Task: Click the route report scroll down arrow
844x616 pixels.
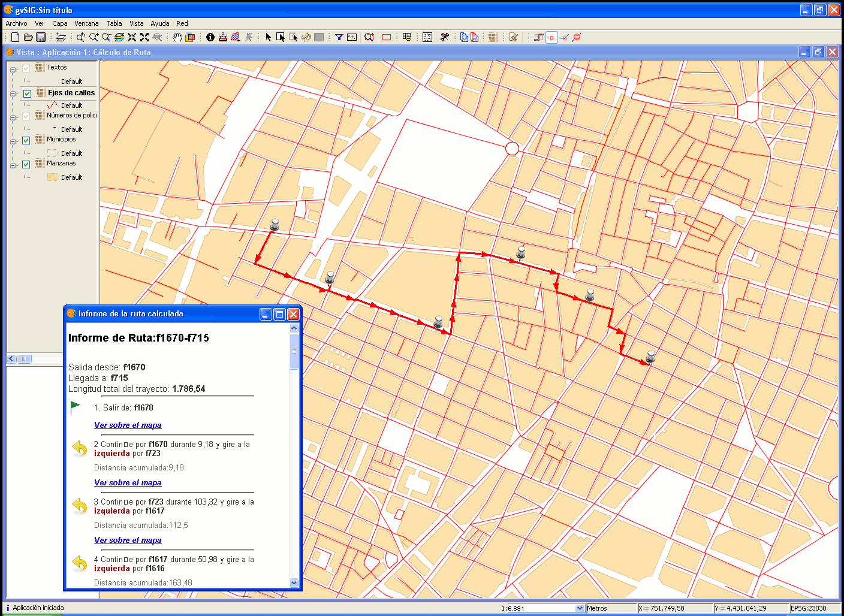Action: coord(294,582)
